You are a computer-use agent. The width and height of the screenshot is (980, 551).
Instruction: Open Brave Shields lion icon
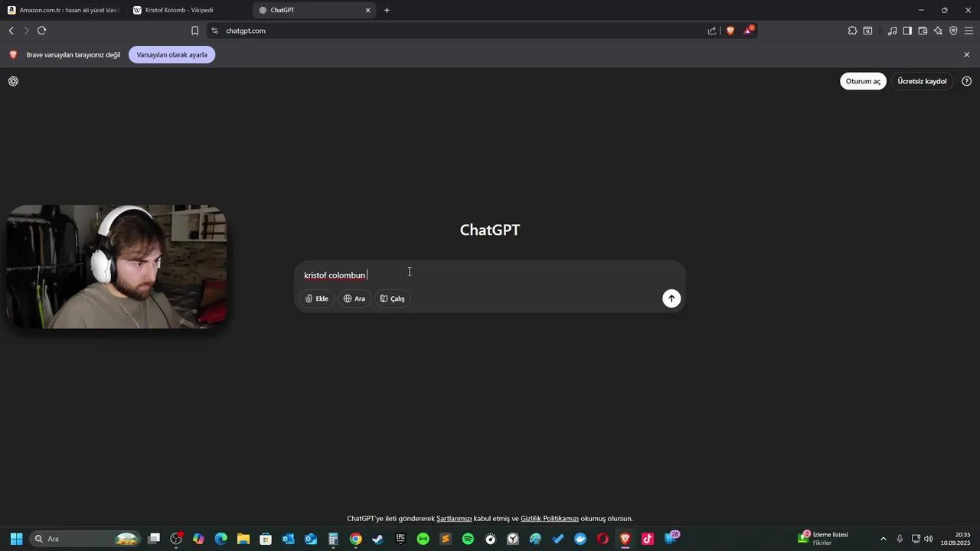coord(730,31)
